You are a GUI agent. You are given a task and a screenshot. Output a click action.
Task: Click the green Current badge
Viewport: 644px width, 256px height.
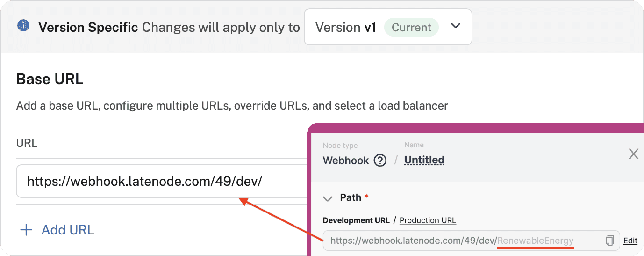(411, 28)
